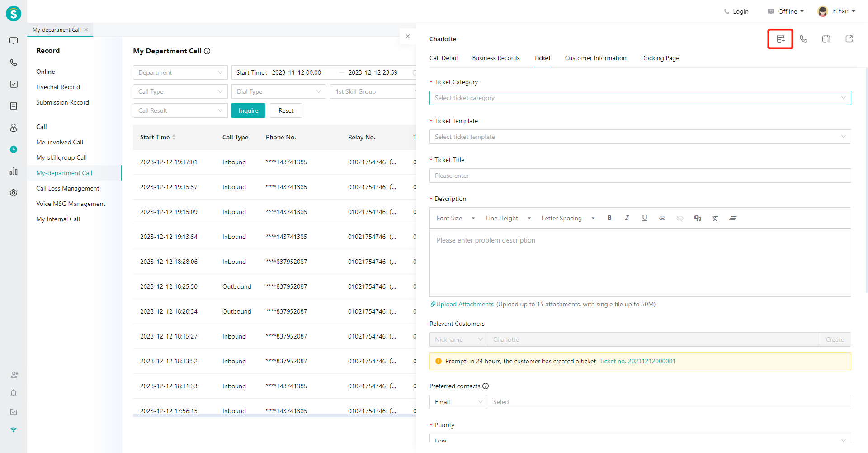Open the Email preferred contact type dropdown
This screenshot has height=453, width=868.
coord(459,402)
